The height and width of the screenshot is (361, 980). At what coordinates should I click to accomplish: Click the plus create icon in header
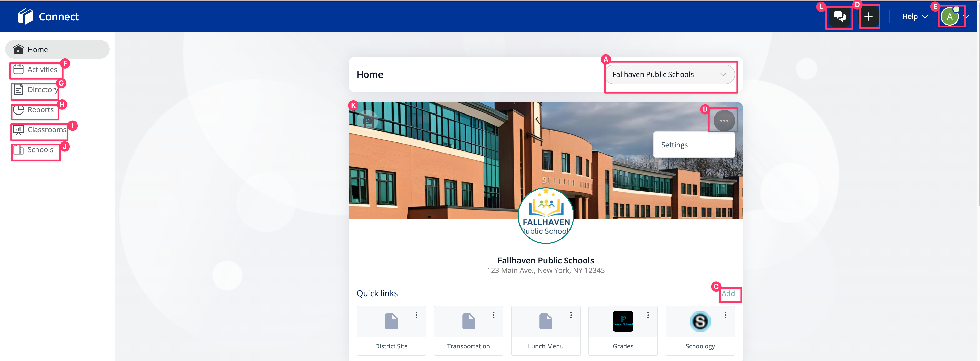click(x=868, y=16)
